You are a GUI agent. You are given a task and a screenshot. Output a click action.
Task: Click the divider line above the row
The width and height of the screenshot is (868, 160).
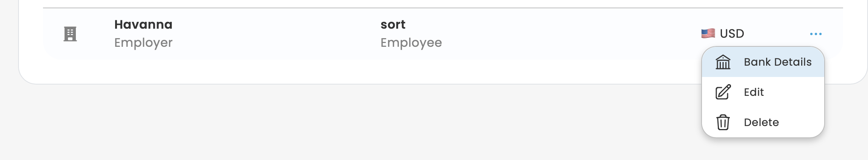[x=377, y=8]
